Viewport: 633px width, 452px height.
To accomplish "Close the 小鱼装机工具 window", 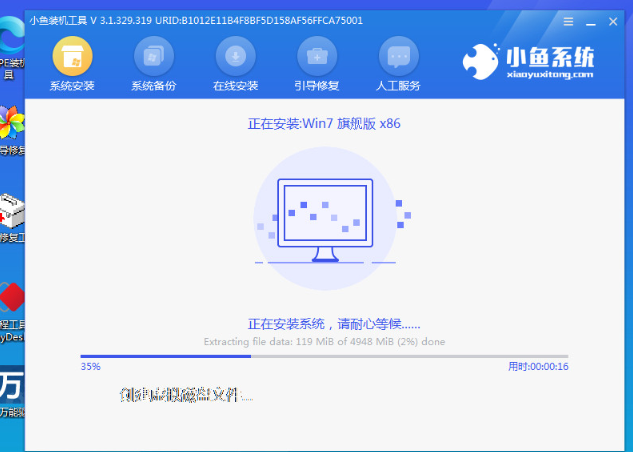I will (x=612, y=20).
